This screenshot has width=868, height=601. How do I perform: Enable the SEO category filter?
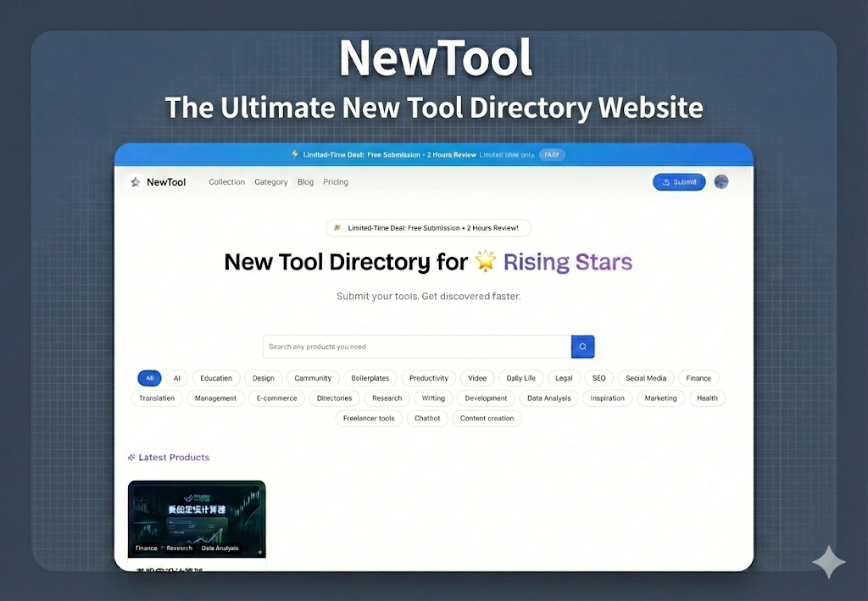click(598, 378)
